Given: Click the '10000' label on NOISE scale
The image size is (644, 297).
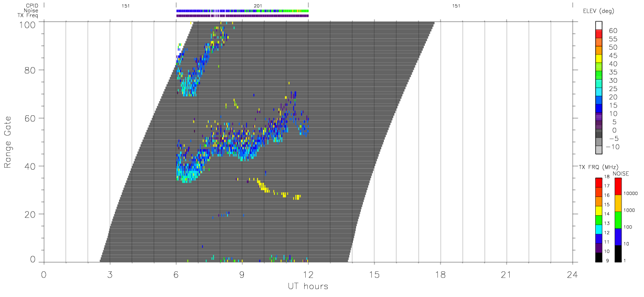Looking at the screenshot, I should tap(632, 193).
